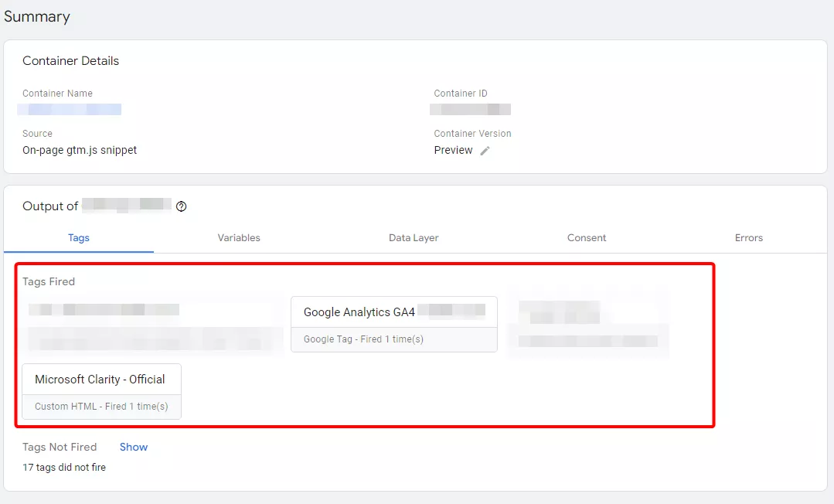Click the Container Name label

(x=57, y=93)
